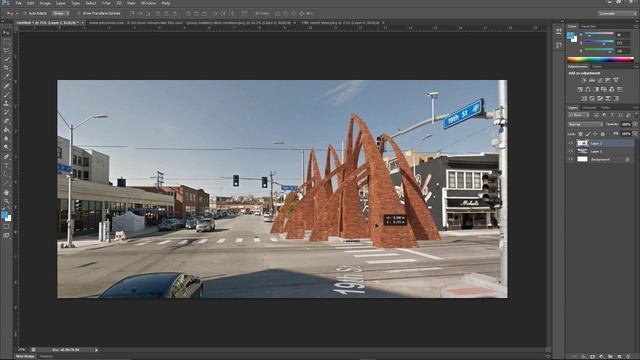Viewport: 640px width, 360px height.
Task: Add a Levels adjustment
Action: [x=592, y=80]
